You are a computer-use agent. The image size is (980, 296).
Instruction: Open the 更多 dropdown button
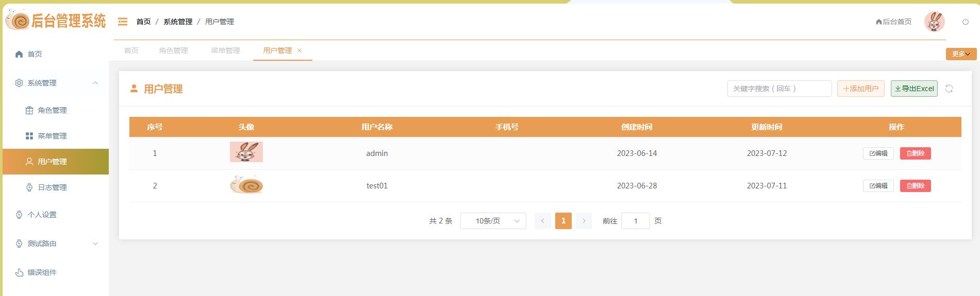[x=961, y=54]
